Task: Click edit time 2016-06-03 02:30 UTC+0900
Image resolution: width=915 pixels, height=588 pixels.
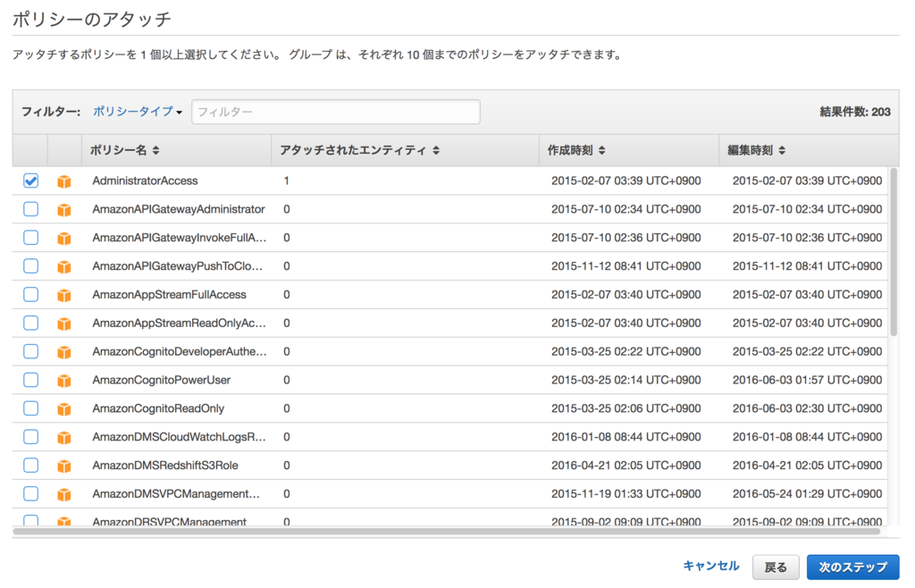Action: tap(807, 408)
